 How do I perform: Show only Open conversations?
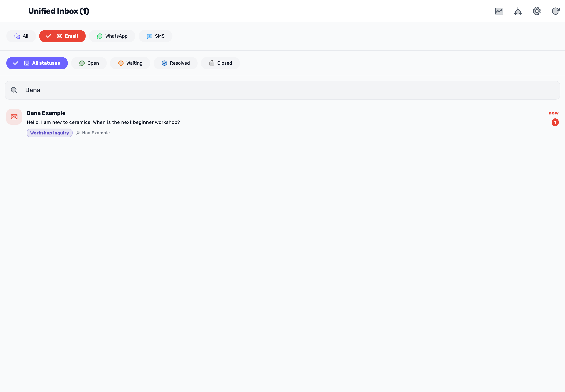(89, 63)
